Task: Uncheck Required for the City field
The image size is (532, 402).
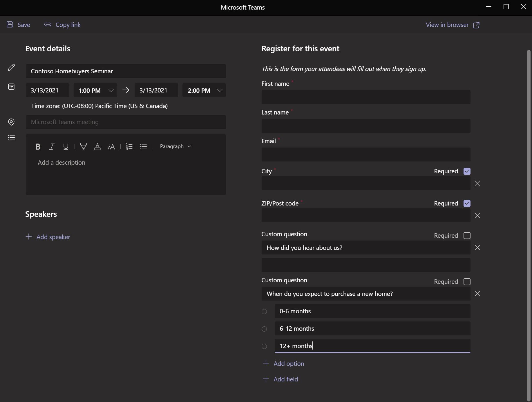Action: click(467, 171)
